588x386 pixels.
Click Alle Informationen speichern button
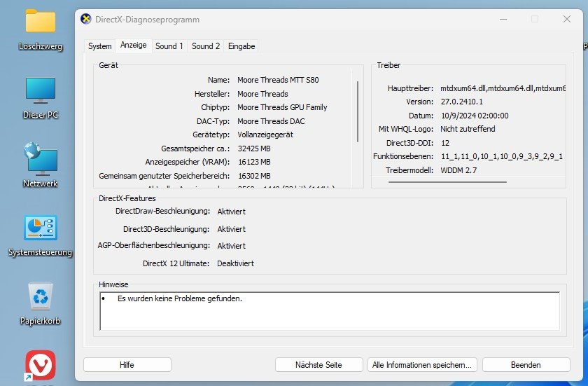point(422,364)
